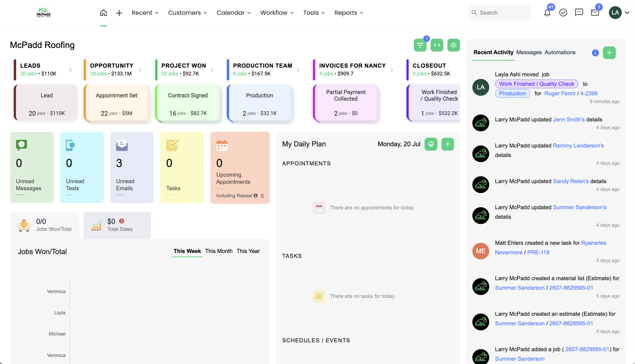Screen dimensions: 635x364
Task: Add entry to My Daily Plan
Action: click(447, 144)
